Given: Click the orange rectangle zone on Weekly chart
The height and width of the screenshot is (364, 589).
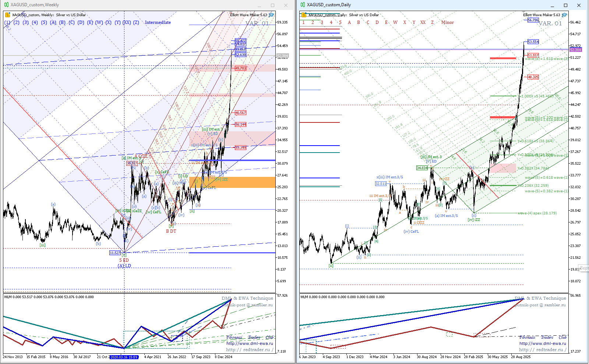Looking at the screenshot, I should pos(232,182).
